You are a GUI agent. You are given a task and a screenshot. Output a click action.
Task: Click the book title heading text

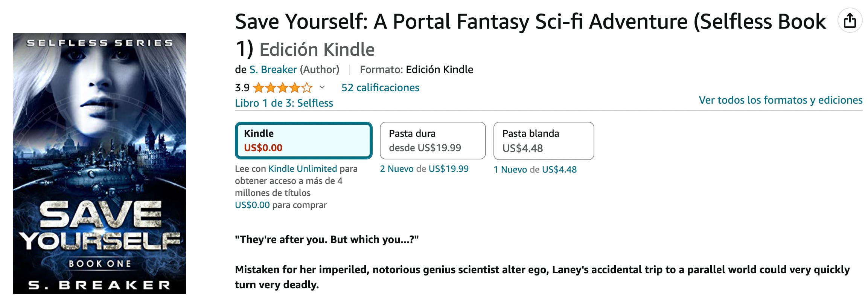(530, 21)
